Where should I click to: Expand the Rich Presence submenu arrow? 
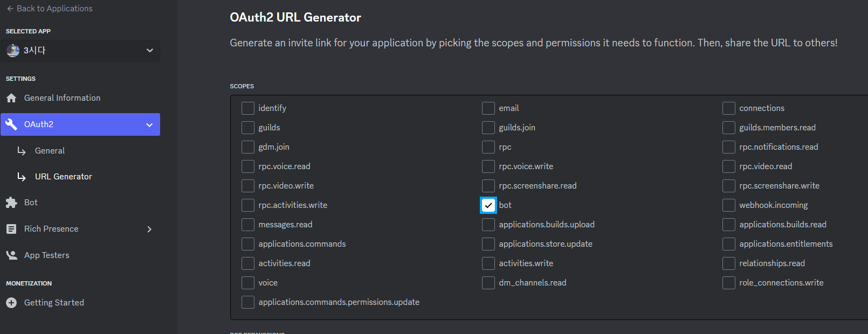point(149,229)
